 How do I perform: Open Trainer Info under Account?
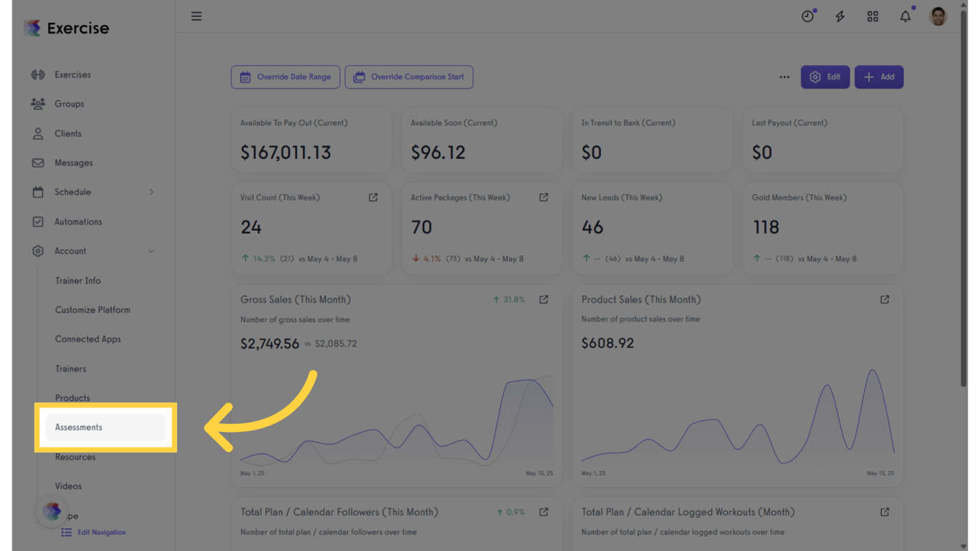coord(78,281)
